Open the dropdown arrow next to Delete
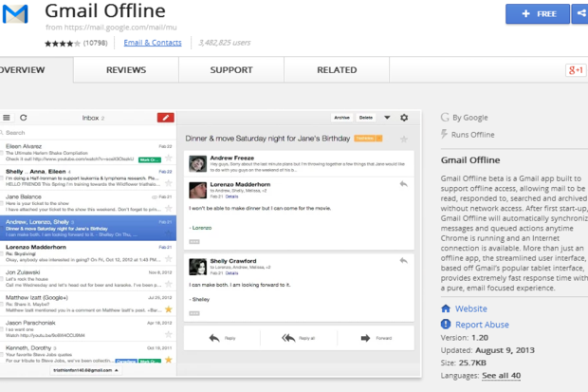The image size is (588, 392). coord(387,118)
